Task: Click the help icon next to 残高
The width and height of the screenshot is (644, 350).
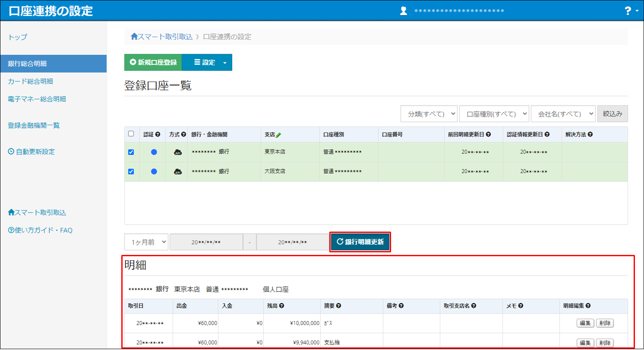Action: point(281,306)
